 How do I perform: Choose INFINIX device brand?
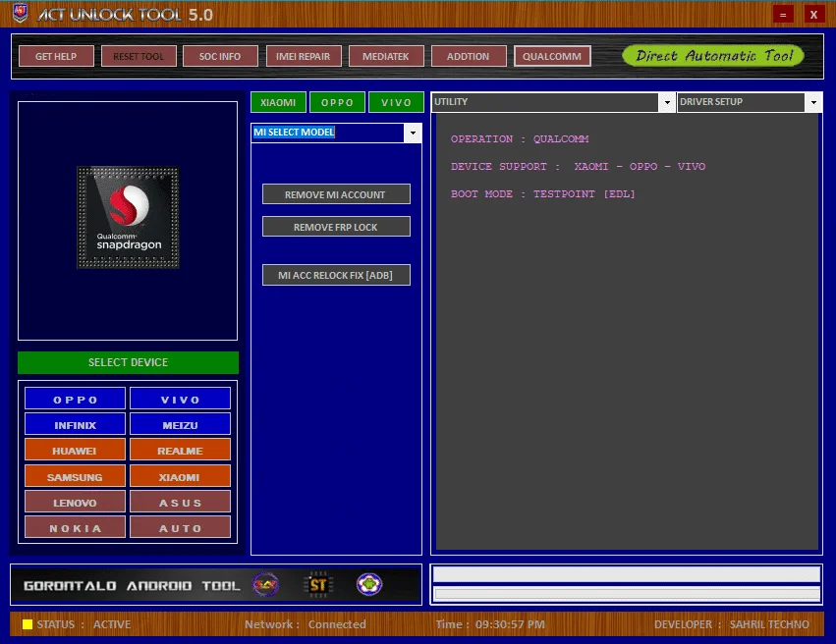(x=76, y=424)
